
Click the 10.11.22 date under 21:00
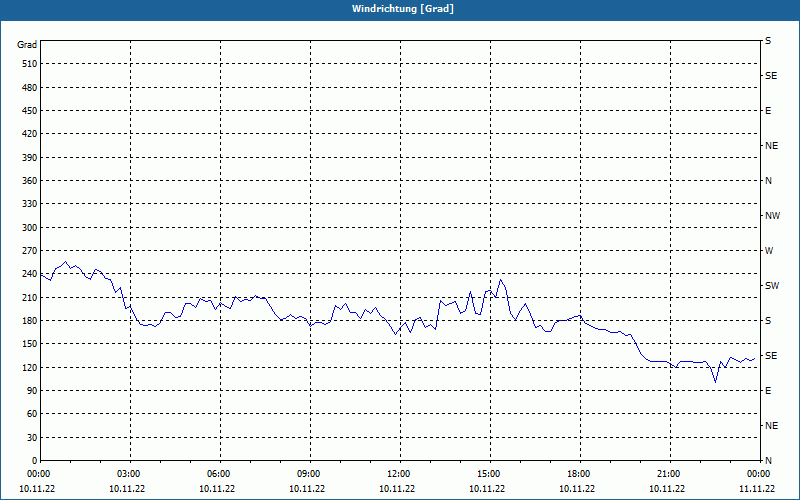point(667,489)
